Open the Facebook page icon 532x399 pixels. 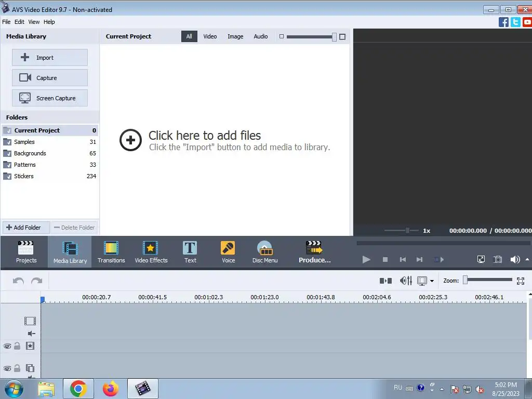pyautogui.click(x=503, y=22)
